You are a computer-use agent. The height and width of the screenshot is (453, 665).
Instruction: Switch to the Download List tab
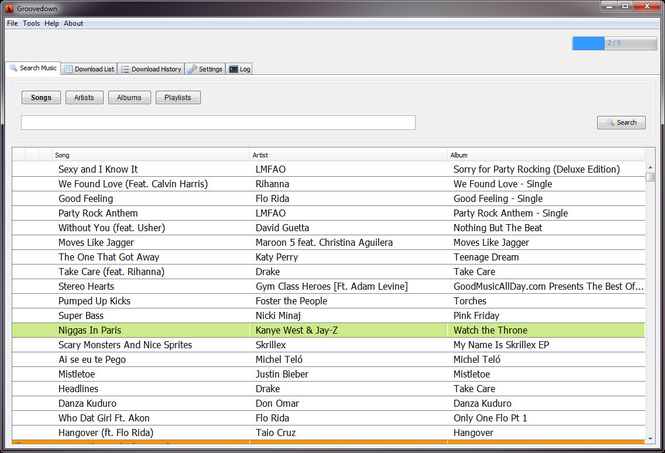[x=89, y=69]
